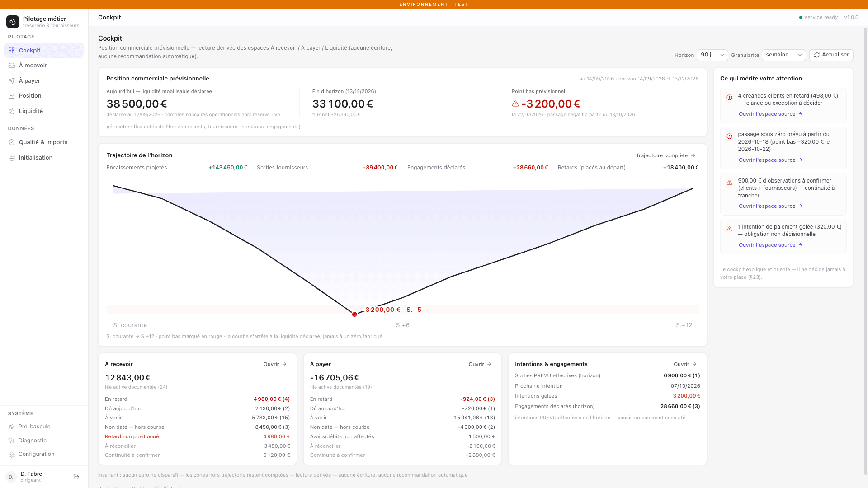The image size is (868, 488).
Task: Open the Position menu item
Action: 44,96
